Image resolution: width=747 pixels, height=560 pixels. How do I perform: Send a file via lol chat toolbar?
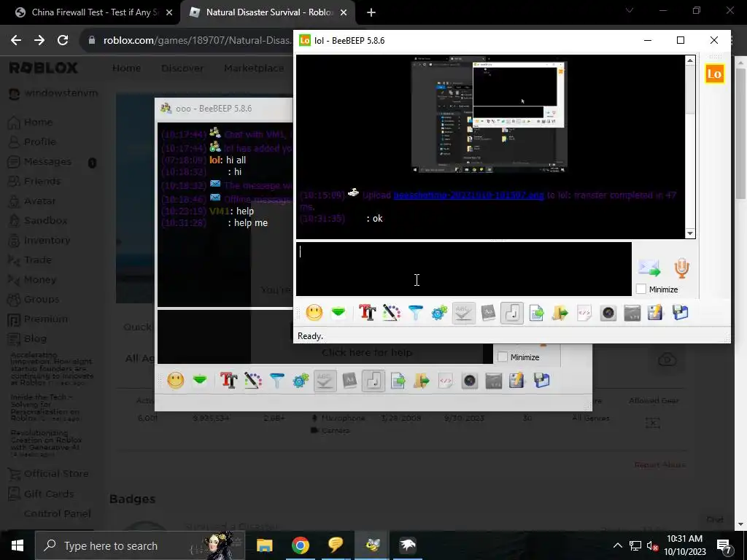click(x=537, y=313)
